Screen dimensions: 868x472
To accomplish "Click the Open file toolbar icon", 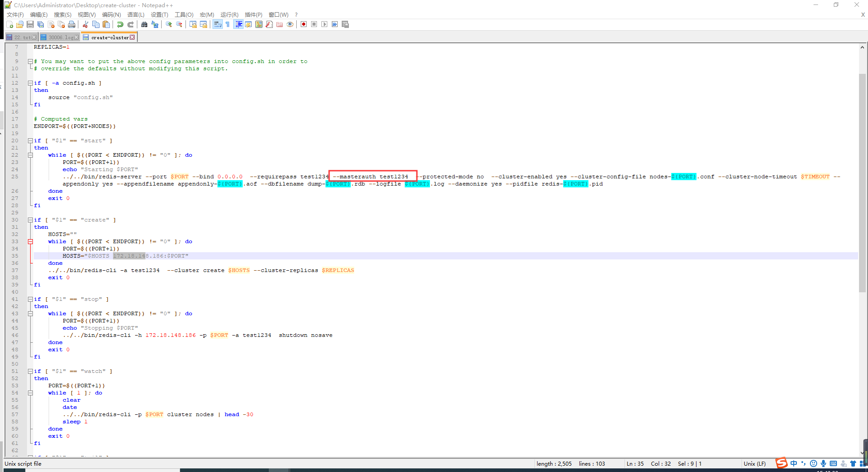I will point(20,24).
